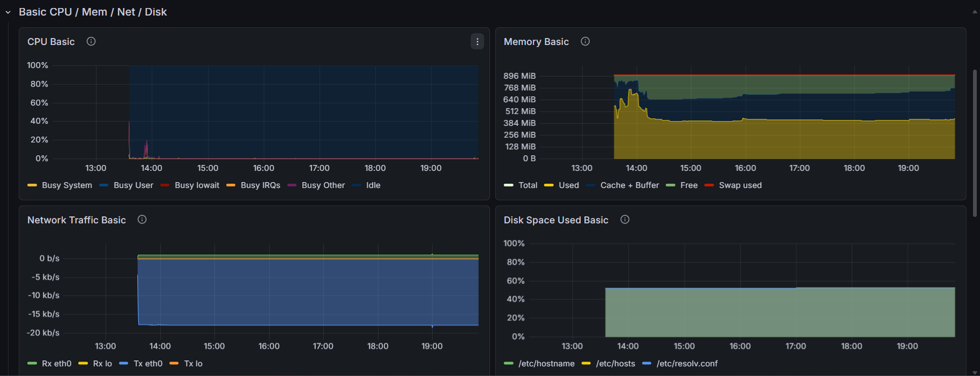This screenshot has width=980, height=376.
Task: Toggle the /etc/resolv.conf legend series
Action: tap(687, 364)
